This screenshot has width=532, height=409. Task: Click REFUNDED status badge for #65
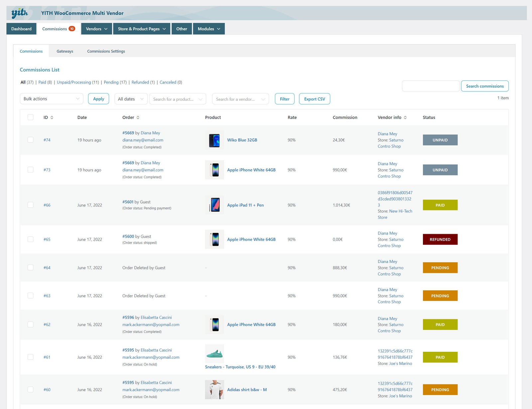click(440, 239)
